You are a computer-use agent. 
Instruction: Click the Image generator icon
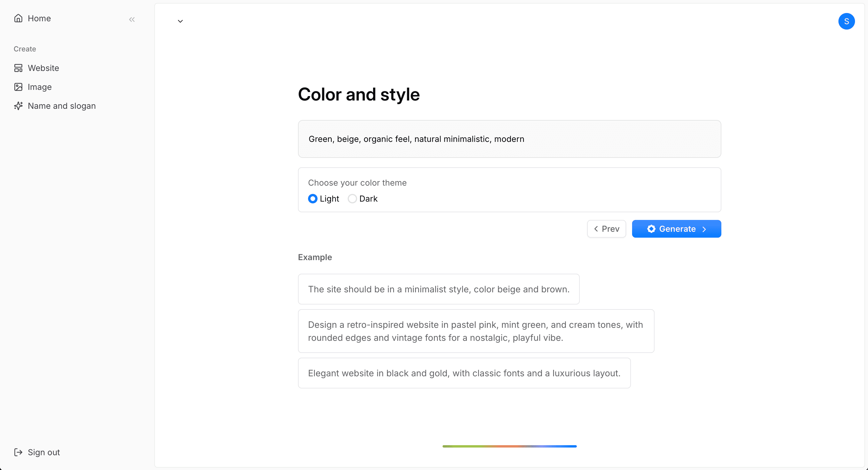19,87
